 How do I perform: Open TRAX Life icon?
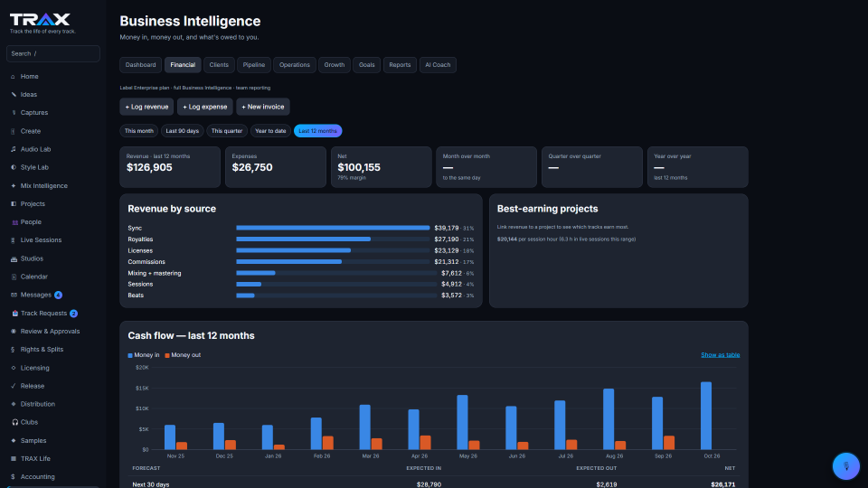[x=14, y=459]
